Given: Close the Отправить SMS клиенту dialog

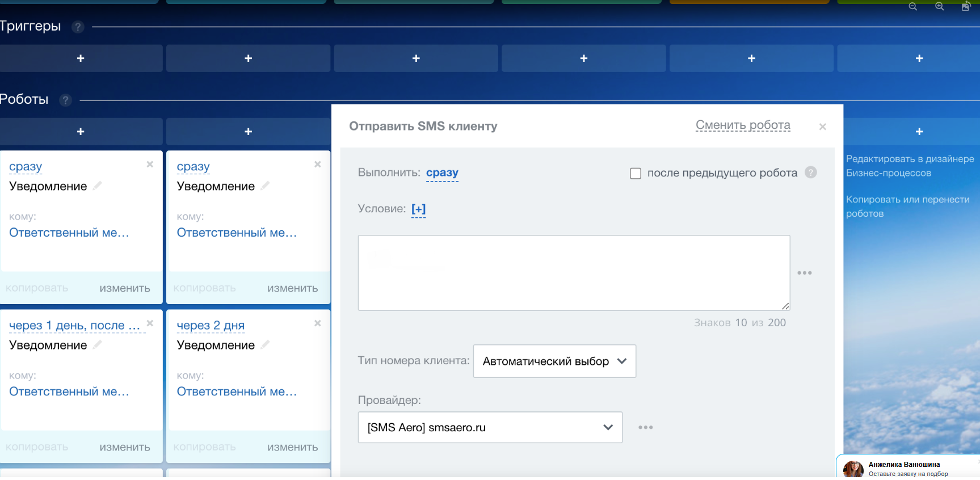Looking at the screenshot, I should click(x=823, y=127).
